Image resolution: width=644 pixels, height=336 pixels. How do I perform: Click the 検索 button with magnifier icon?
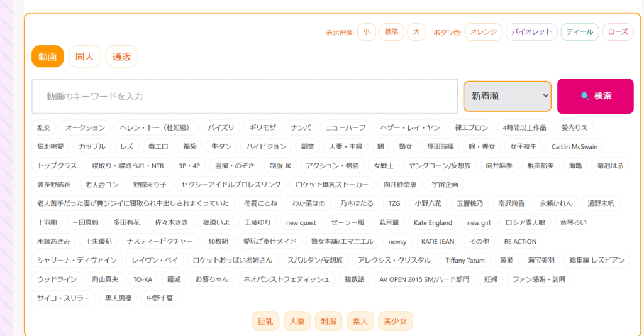[595, 96]
